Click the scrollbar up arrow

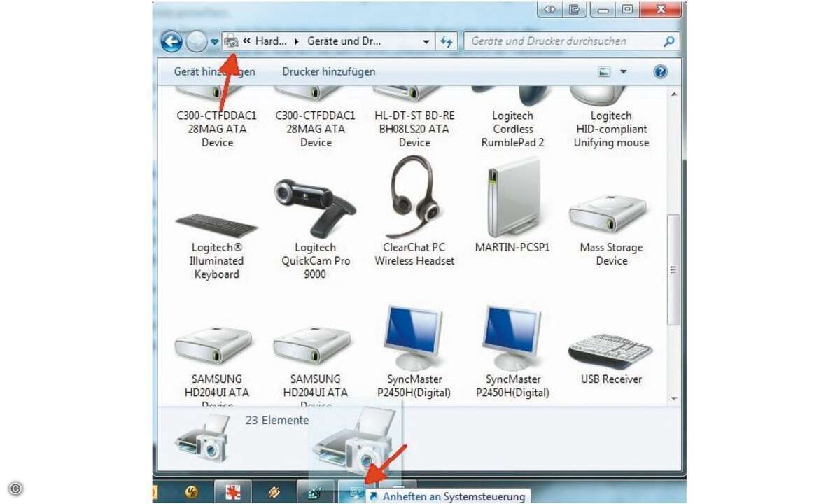(673, 94)
